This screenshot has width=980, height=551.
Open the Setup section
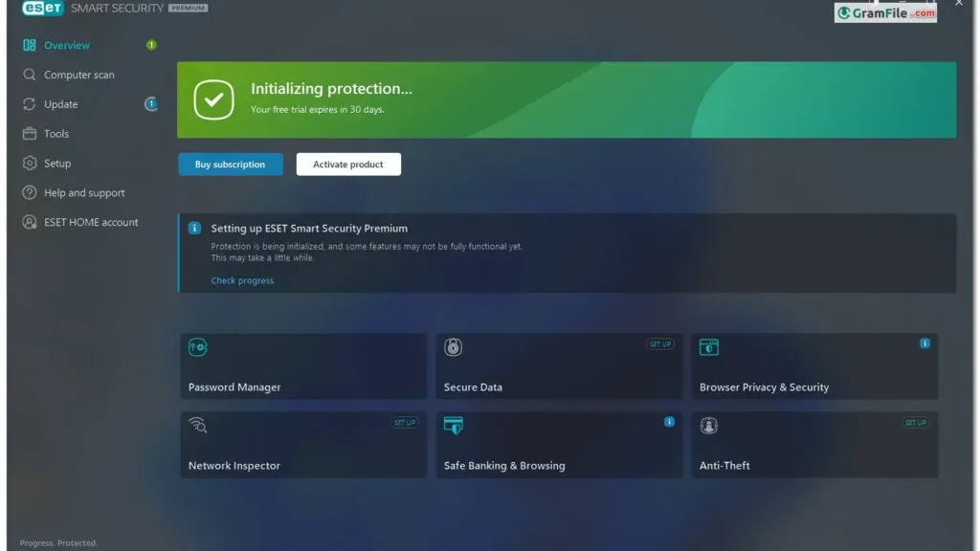pyautogui.click(x=56, y=163)
